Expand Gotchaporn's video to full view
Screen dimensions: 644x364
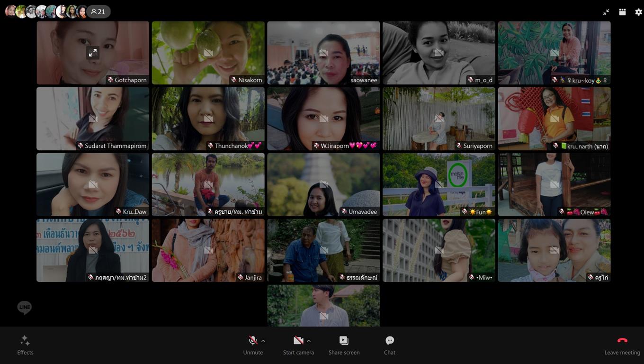(x=93, y=53)
